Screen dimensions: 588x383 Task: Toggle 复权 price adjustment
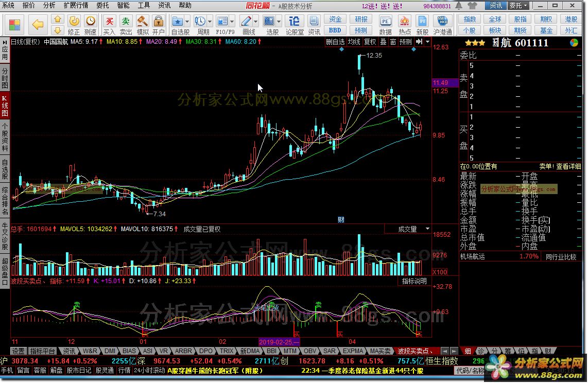370,42
